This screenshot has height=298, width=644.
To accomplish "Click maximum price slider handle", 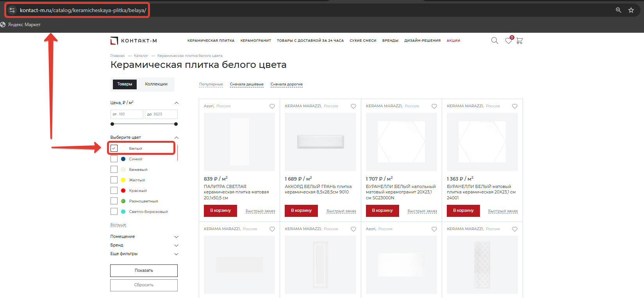I will 176,124.
